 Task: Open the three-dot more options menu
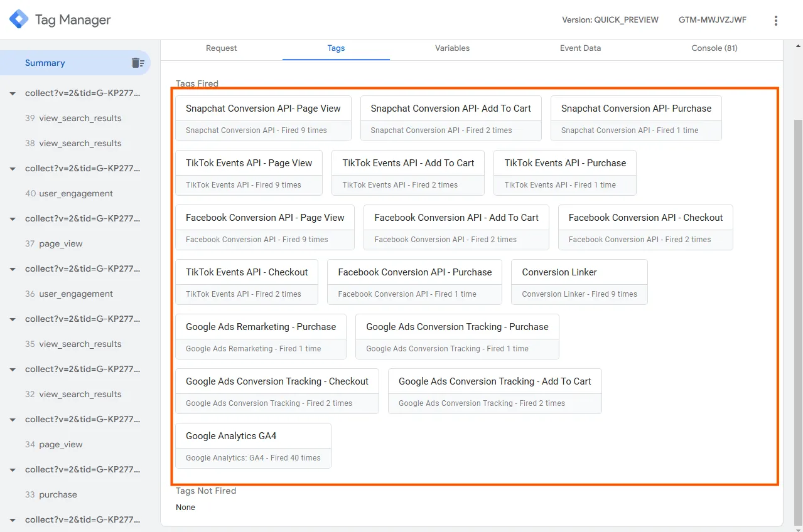click(x=776, y=20)
